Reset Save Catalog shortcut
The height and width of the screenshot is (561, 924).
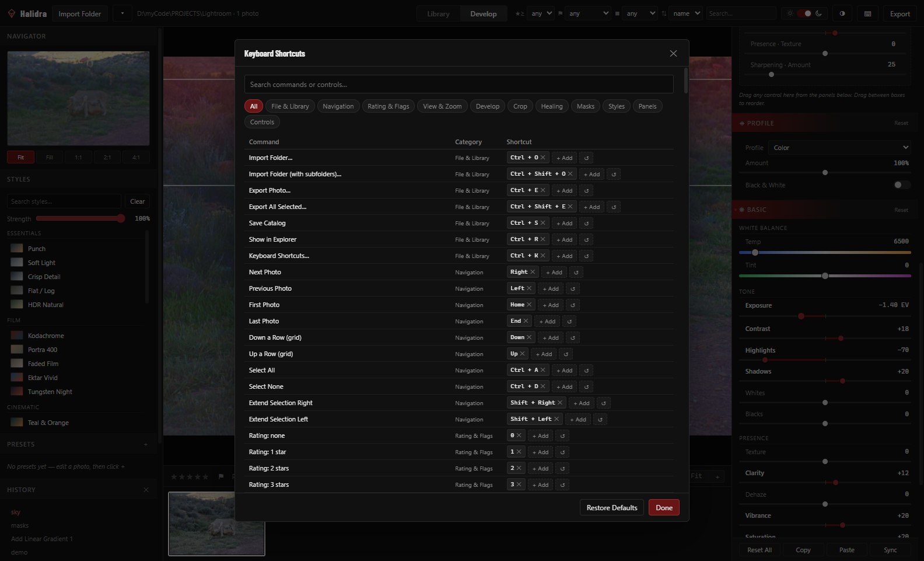pos(586,223)
